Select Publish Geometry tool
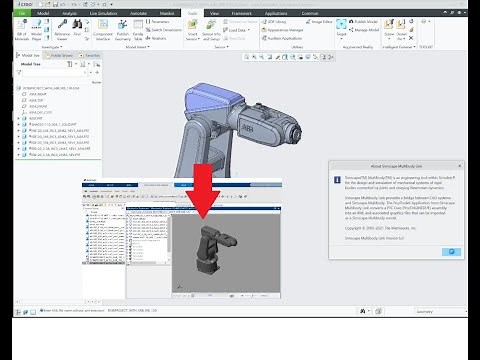The image size is (480, 360). 123,29
